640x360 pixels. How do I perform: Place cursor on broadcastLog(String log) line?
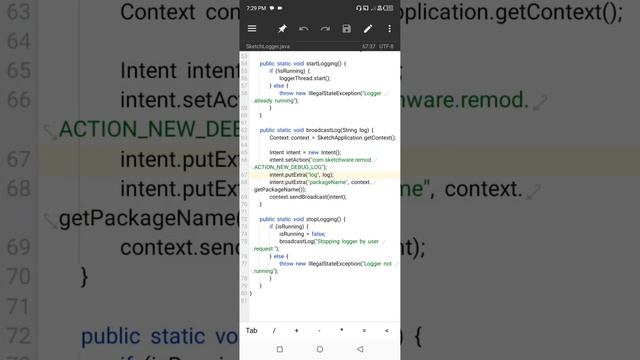(316, 130)
